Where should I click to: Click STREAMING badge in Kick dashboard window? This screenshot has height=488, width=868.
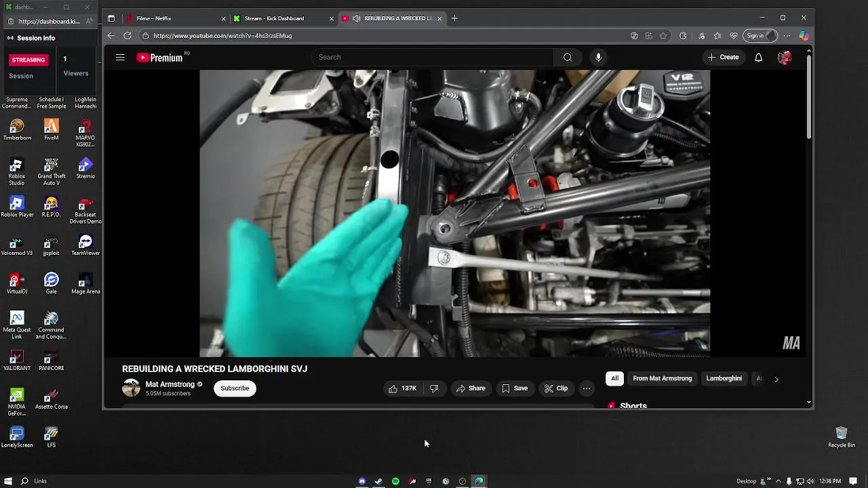pos(28,60)
